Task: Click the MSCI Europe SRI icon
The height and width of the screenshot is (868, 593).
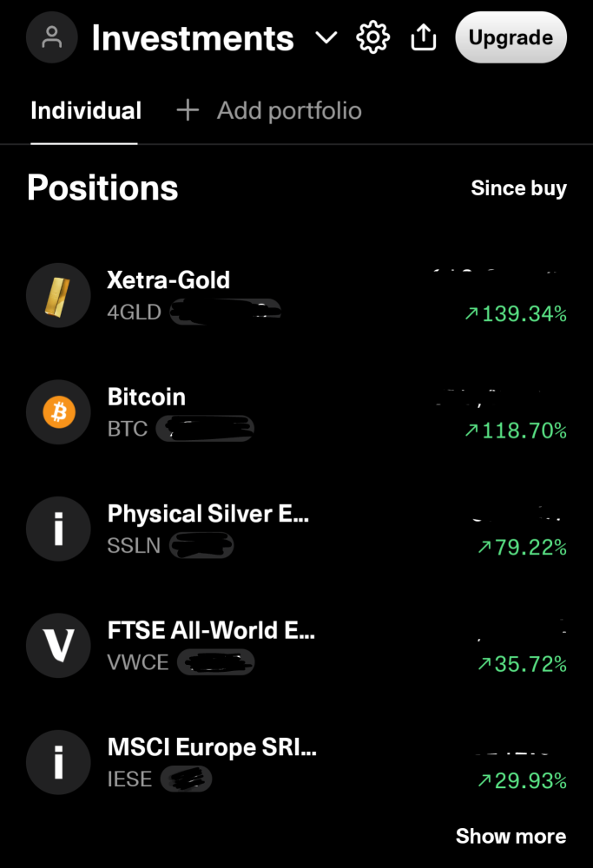Action: [58, 763]
